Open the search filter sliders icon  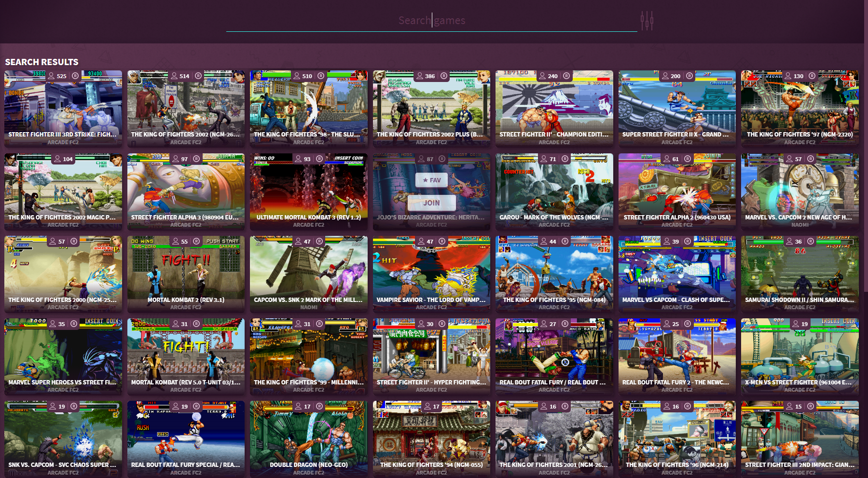click(647, 20)
